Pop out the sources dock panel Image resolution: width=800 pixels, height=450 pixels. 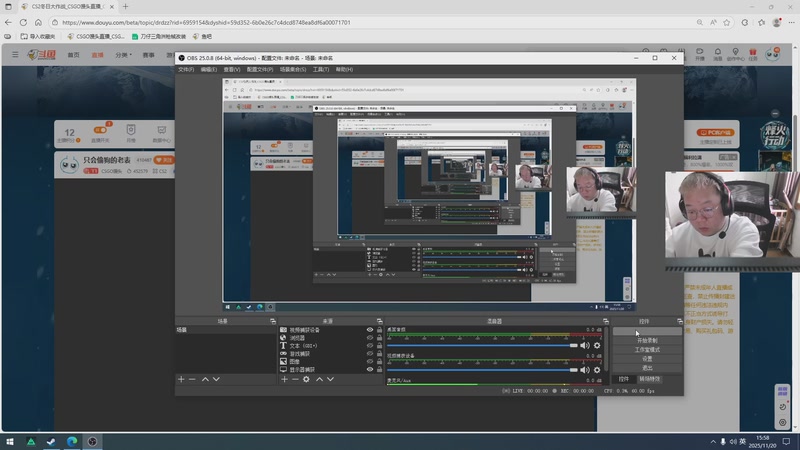pyautogui.click(x=380, y=321)
